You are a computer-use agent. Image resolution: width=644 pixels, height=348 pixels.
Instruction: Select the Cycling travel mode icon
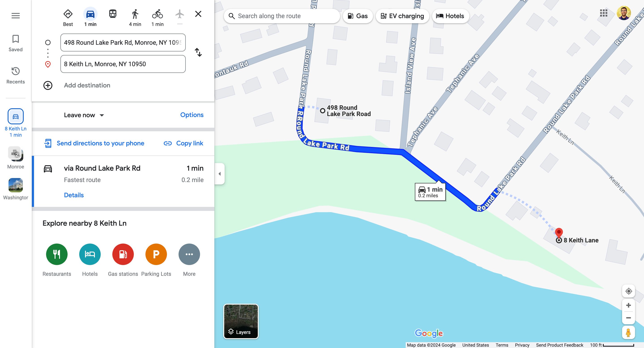(158, 14)
